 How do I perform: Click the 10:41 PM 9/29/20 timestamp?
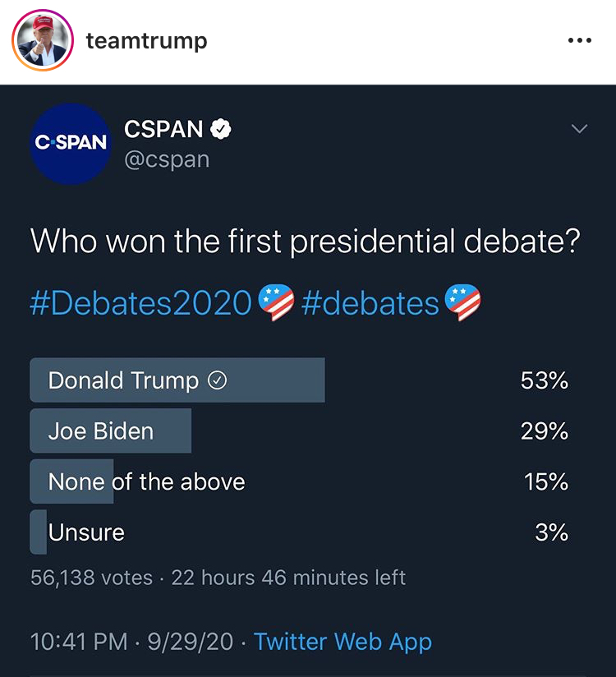pyautogui.click(x=131, y=641)
